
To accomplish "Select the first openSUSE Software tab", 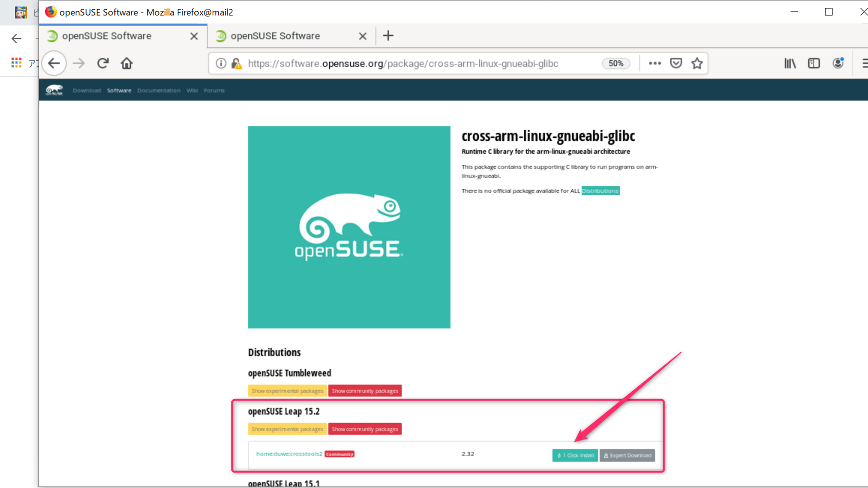I will pyautogui.click(x=123, y=36).
